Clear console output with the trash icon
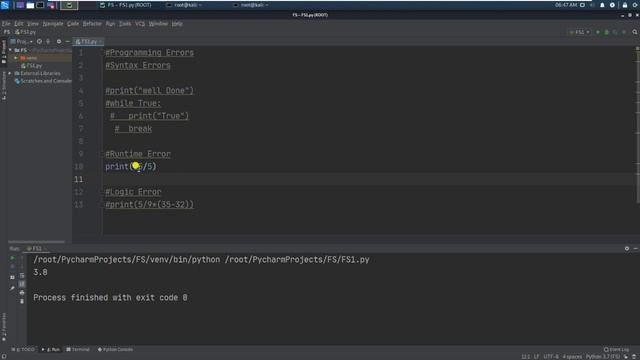640x360 pixels. click(22, 301)
